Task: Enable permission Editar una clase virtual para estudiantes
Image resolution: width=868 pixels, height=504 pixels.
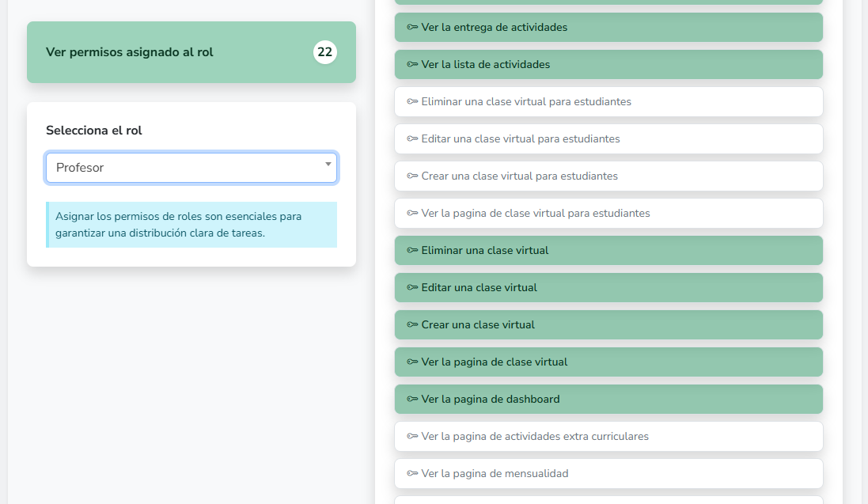Action: pos(608,138)
